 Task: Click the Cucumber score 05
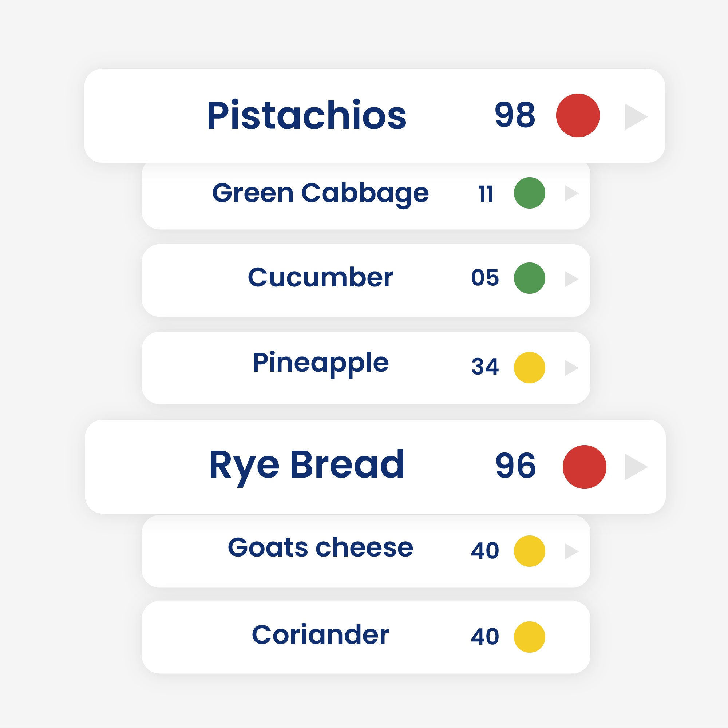(x=485, y=278)
